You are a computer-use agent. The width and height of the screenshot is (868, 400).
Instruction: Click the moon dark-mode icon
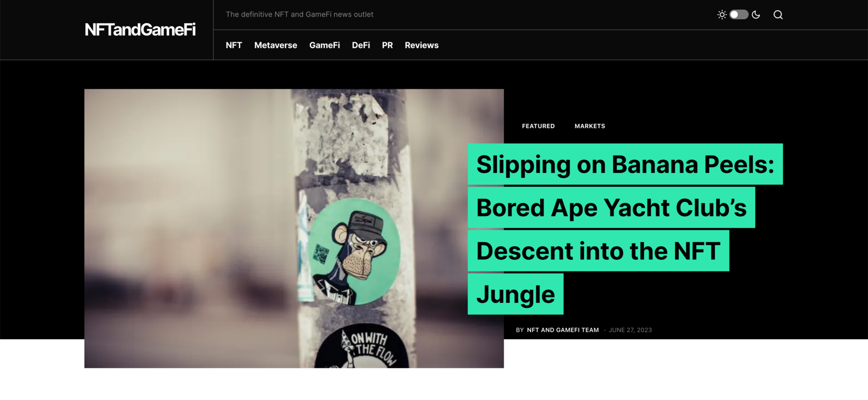tap(756, 14)
